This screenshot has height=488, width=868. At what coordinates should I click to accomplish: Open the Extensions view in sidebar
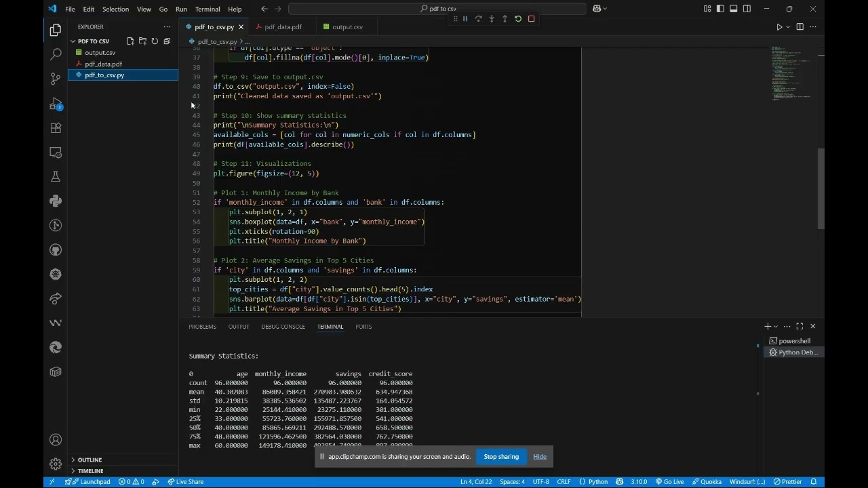pyautogui.click(x=56, y=128)
